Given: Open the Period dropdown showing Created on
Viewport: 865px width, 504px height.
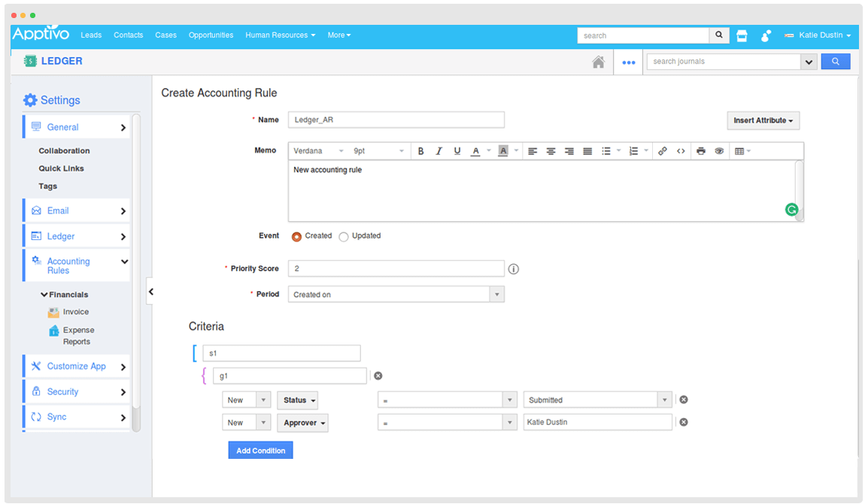Looking at the screenshot, I should pyautogui.click(x=396, y=294).
